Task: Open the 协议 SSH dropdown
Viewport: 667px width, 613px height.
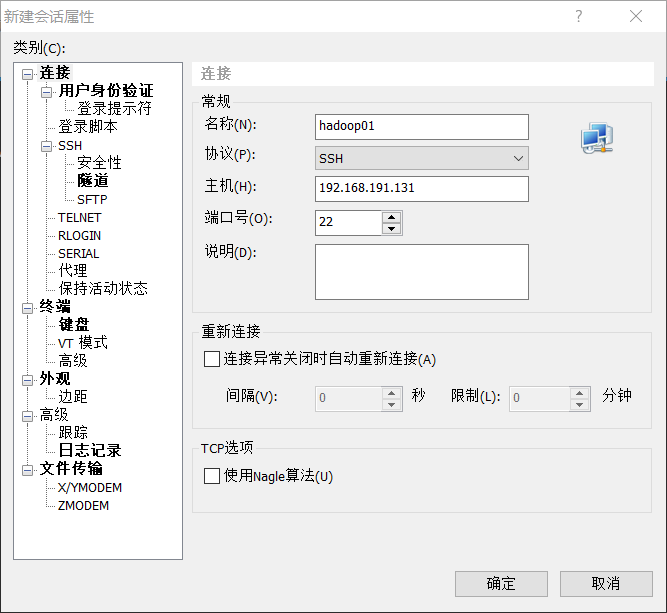Action: (x=422, y=158)
